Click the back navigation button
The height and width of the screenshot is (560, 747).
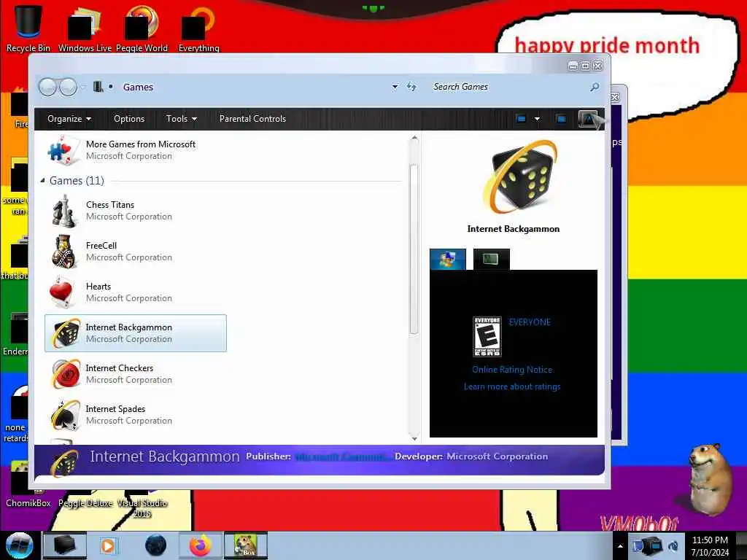[x=47, y=87]
